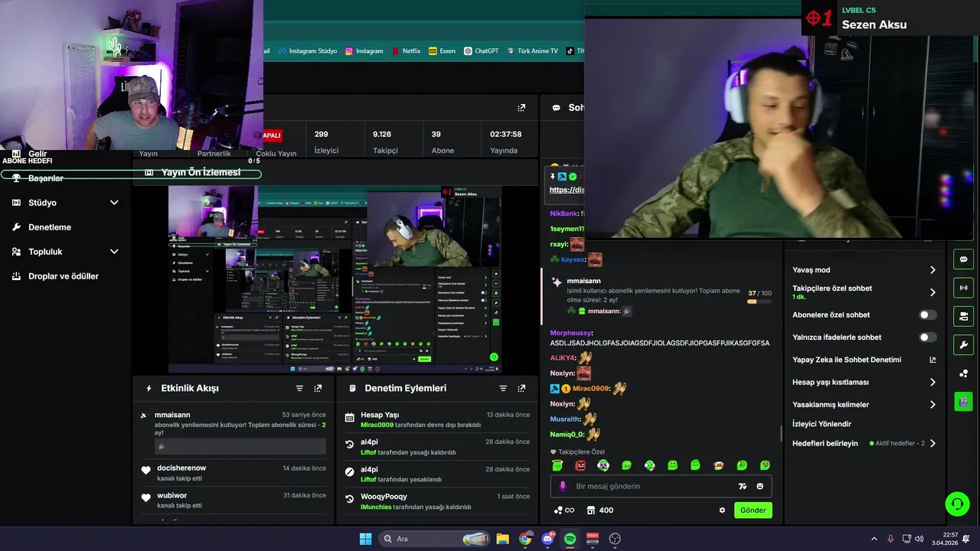
Task: Click the purple microphone icon in message box
Action: point(563,486)
